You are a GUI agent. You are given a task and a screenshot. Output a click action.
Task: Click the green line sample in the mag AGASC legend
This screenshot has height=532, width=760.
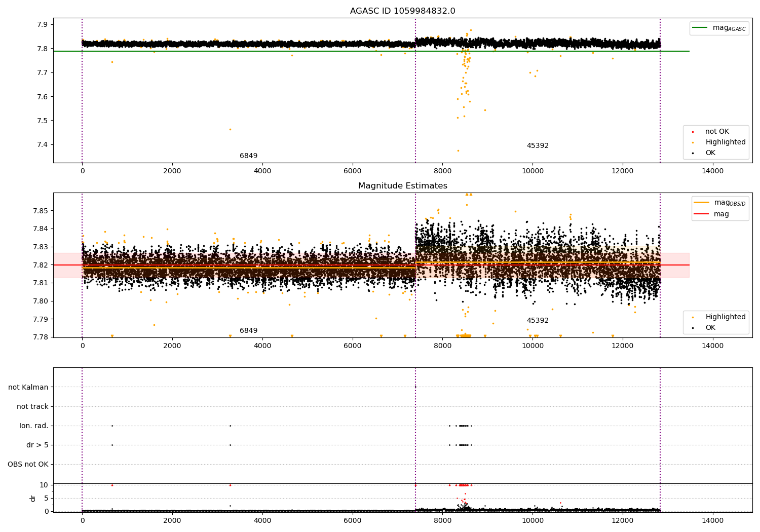point(700,28)
